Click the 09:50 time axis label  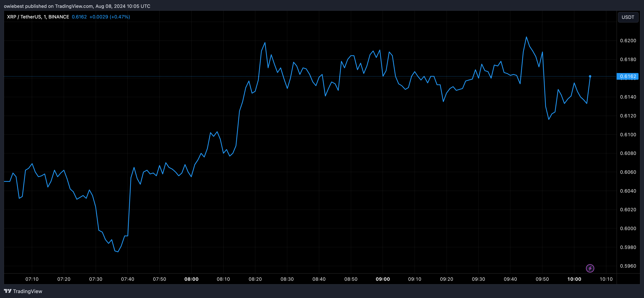pos(542,279)
